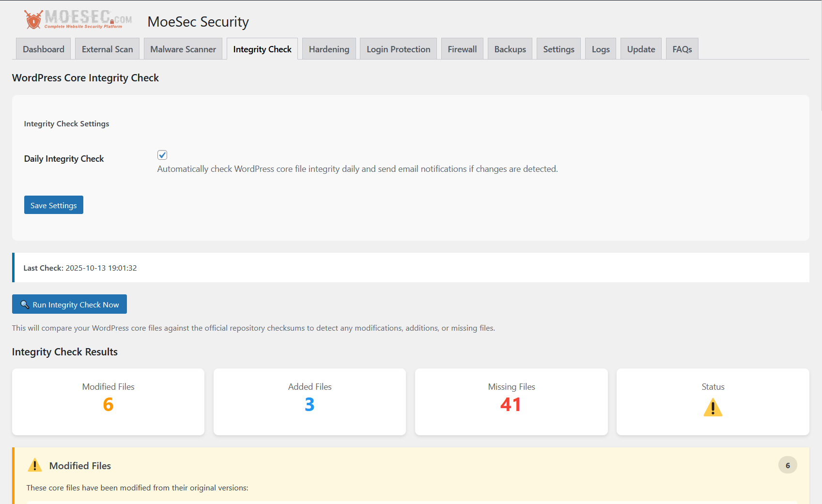Go to the Login Protection tab
Screen dimensions: 822x504
(398, 49)
